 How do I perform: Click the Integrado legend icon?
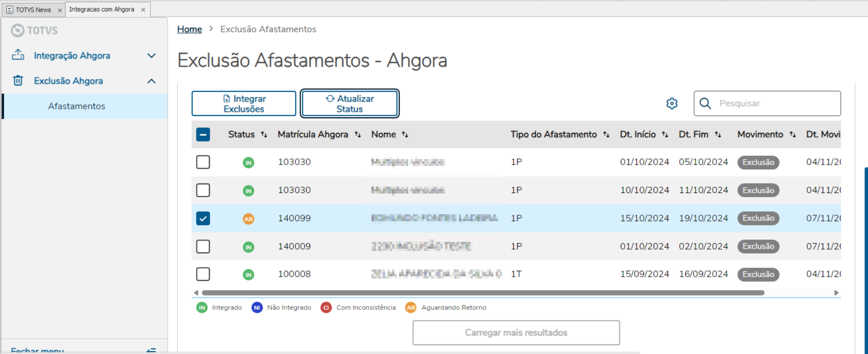point(202,308)
